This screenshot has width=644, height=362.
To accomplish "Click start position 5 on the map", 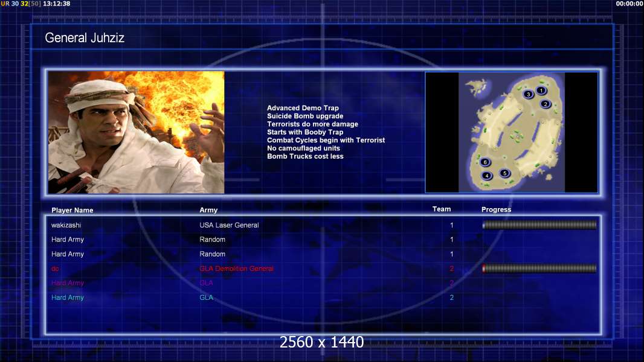I will pos(504,173).
